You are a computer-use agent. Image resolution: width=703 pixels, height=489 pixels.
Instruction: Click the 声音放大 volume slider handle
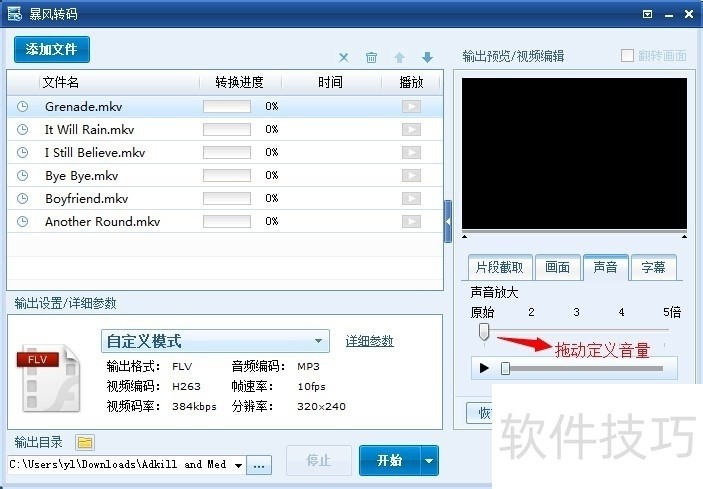[484, 332]
